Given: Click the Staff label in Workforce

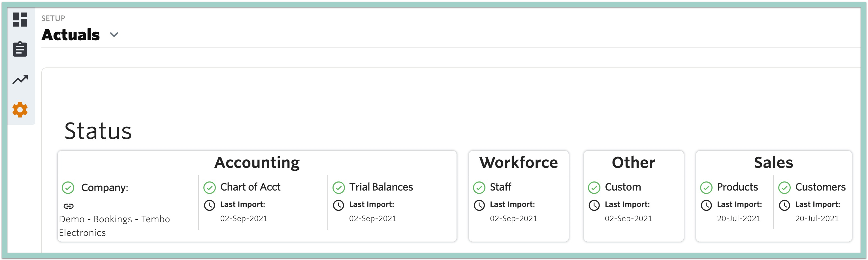Looking at the screenshot, I should (500, 187).
